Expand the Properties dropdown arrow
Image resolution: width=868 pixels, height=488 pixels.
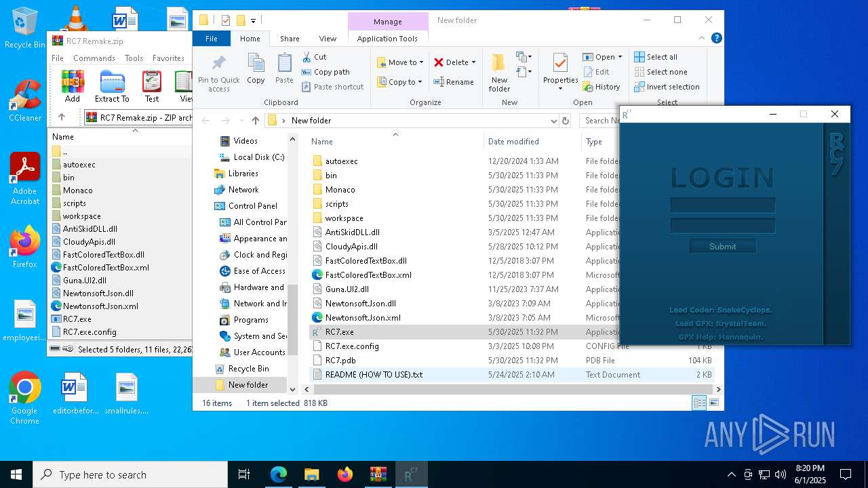(560, 89)
